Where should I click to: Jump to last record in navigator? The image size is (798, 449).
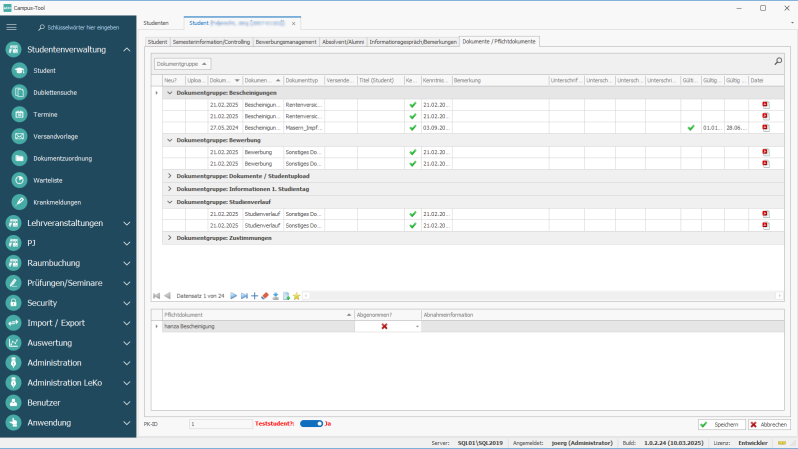244,296
